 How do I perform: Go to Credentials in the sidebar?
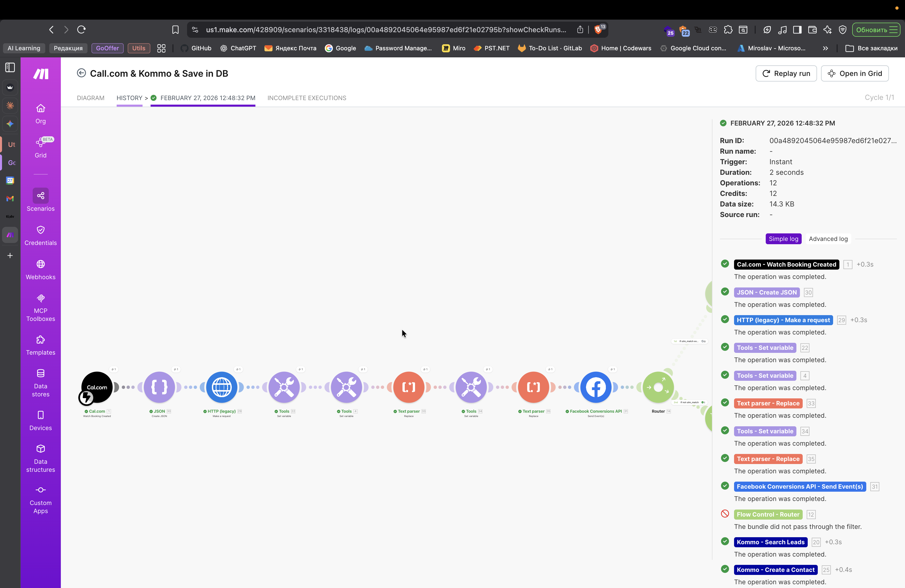pos(41,235)
